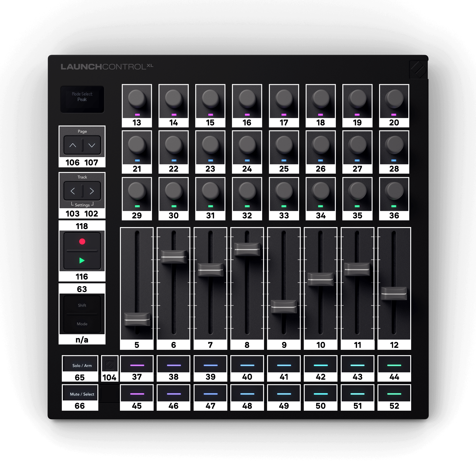
Task: Toggle track button 46 in lower row
Action: [x=173, y=393]
